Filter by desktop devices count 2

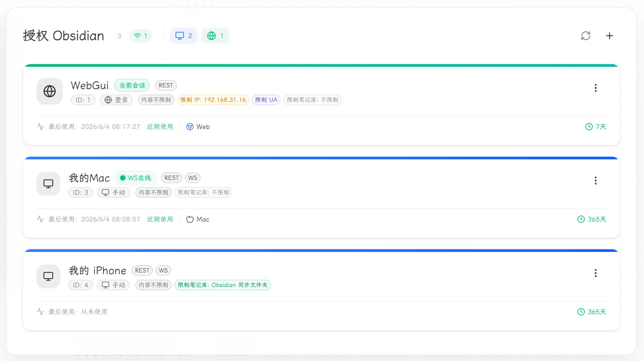pos(184,36)
